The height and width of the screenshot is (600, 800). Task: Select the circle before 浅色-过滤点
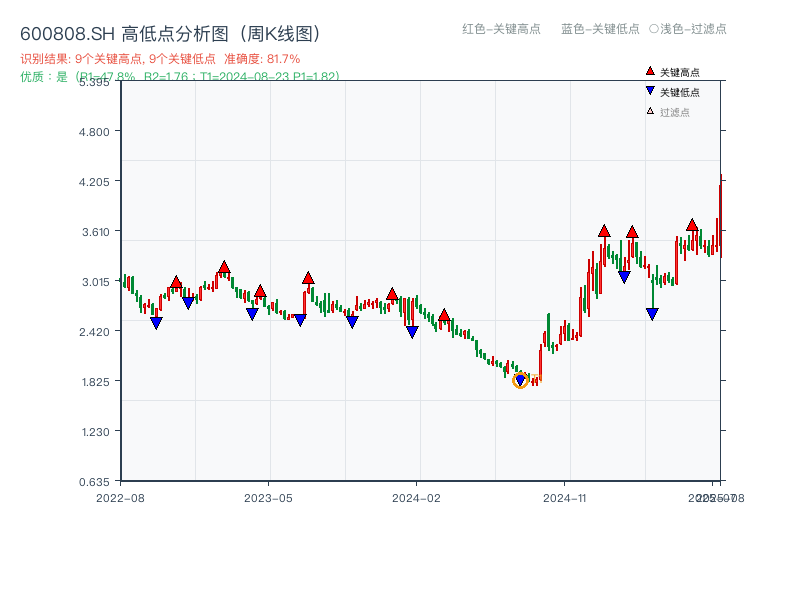coord(653,29)
